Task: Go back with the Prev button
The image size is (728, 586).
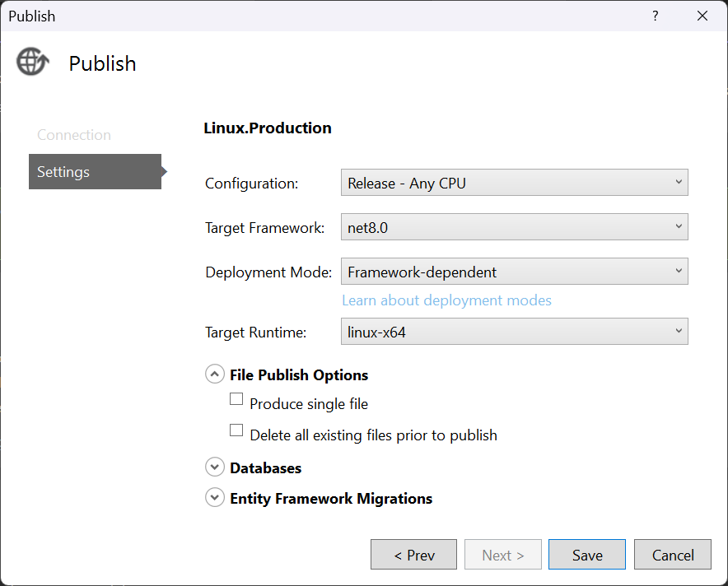Action: (413, 555)
